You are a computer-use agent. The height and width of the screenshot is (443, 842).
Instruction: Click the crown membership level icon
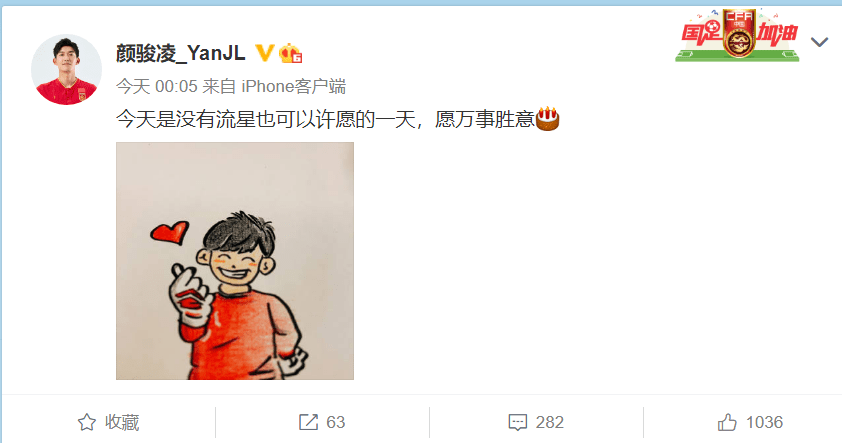(x=291, y=53)
